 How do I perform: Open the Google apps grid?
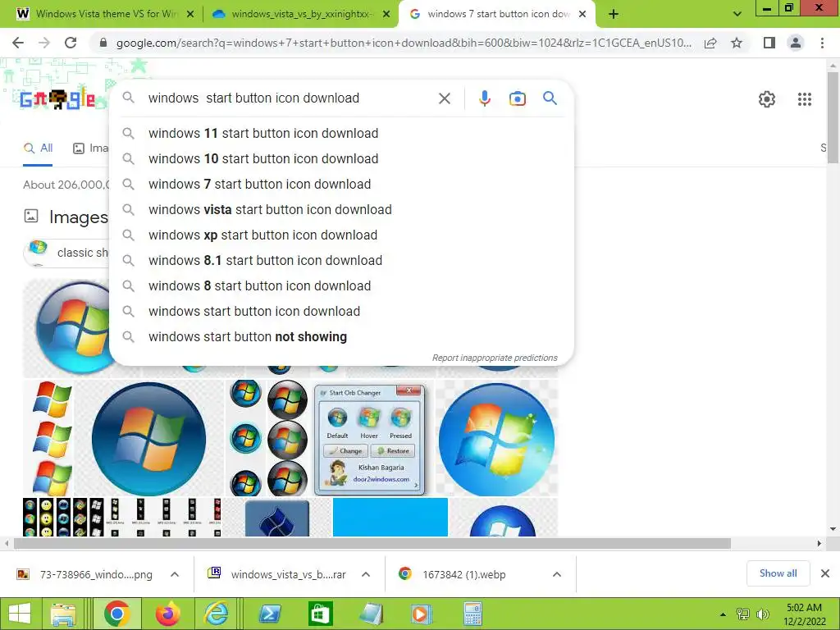click(804, 99)
